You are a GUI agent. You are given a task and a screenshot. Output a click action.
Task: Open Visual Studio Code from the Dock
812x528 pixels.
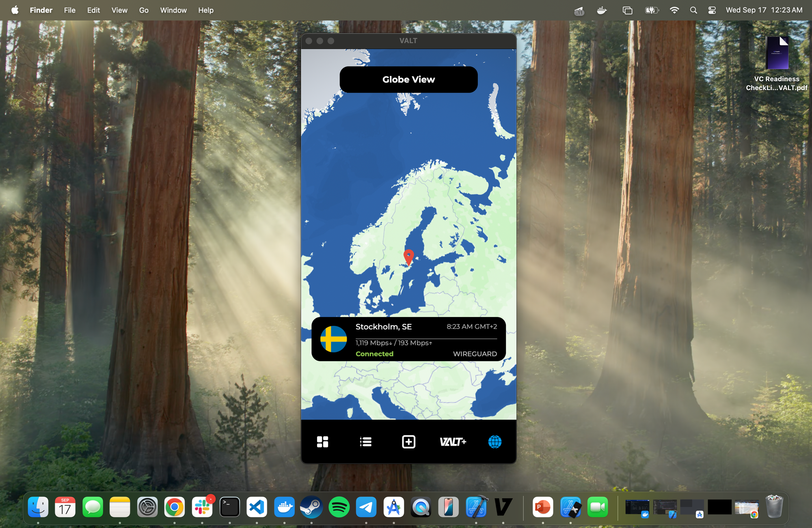click(257, 507)
